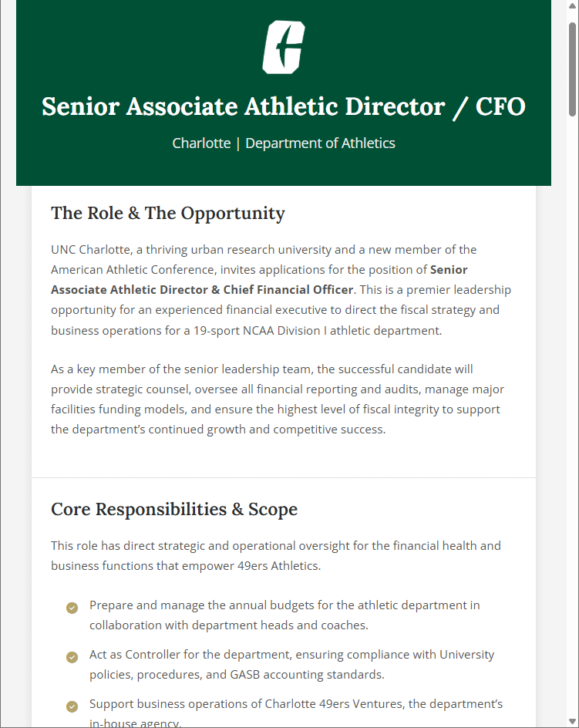Click the "Core Responsibilities & Scope" heading

(174, 509)
